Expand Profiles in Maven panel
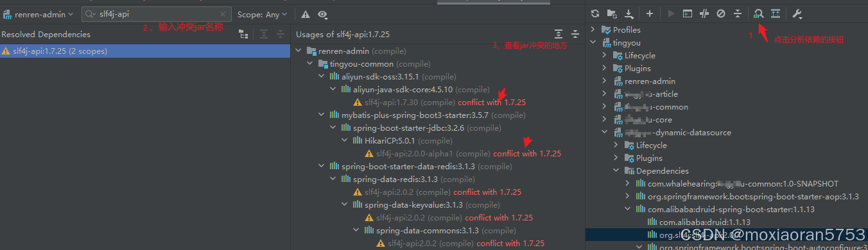This screenshot has width=868, height=250. 593,30
